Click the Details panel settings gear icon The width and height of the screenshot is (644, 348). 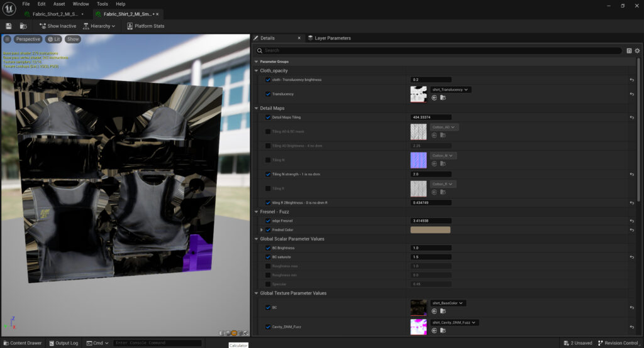pos(637,50)
